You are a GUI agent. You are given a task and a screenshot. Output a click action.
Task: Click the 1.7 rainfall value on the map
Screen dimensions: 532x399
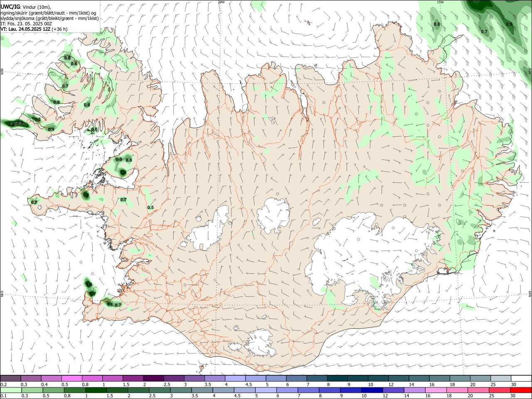(x=92, y=294)
